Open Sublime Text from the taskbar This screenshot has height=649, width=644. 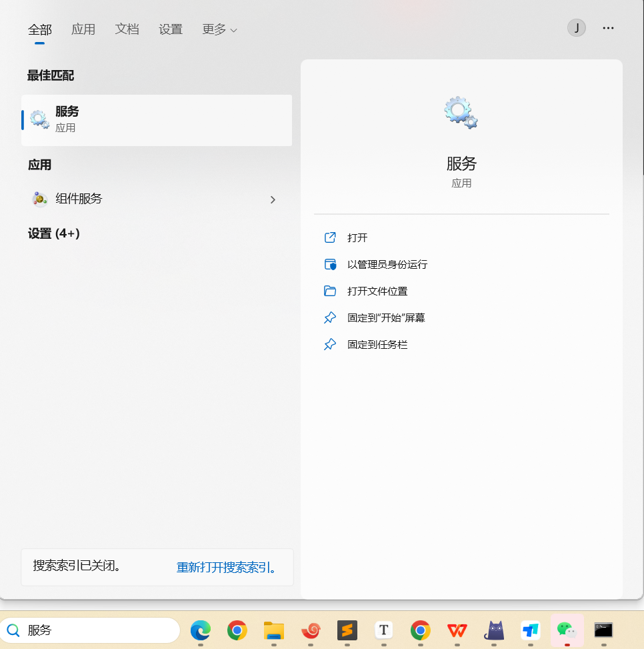coord(347,630)
